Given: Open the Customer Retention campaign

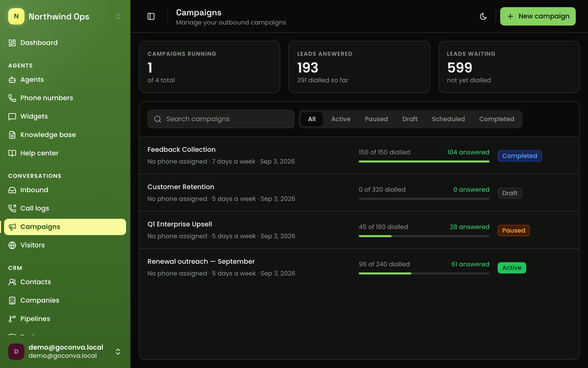Looking at the screenshot, I should 359,193.
